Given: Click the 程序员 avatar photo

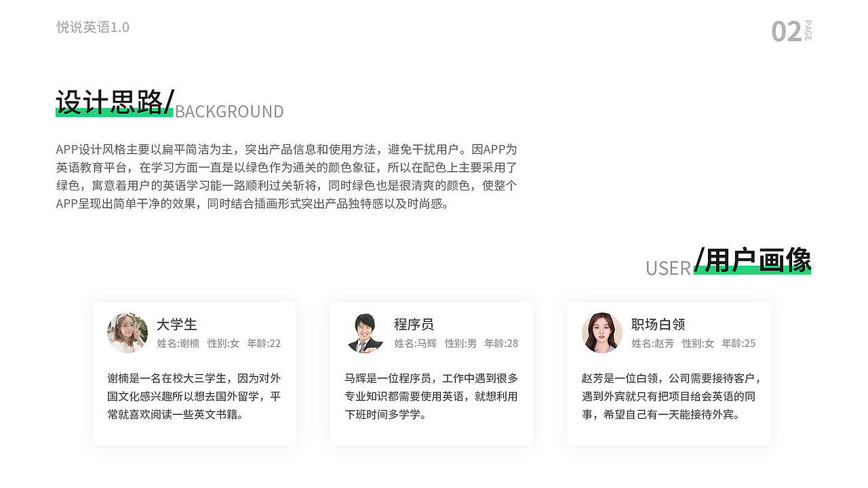Looking at the screenshot, I should tap(364, 333).
